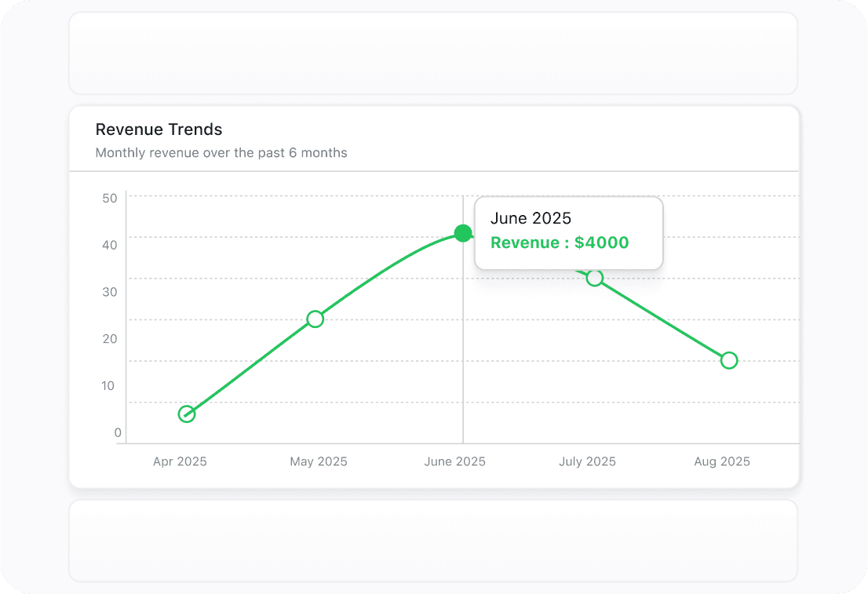868x594 pixels.
Task: Click the 50 mark on the y-axis
Action: pyautogui.click(x=111, y=198)
